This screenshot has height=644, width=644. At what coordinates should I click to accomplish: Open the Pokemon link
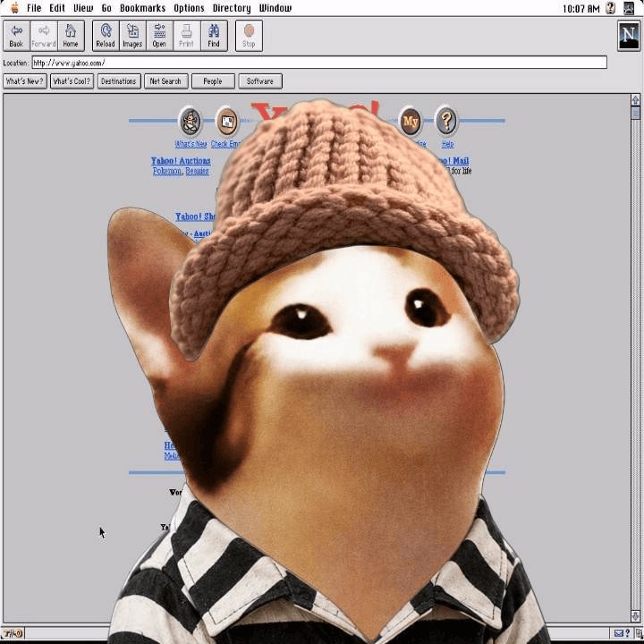[x=166, y=171]
